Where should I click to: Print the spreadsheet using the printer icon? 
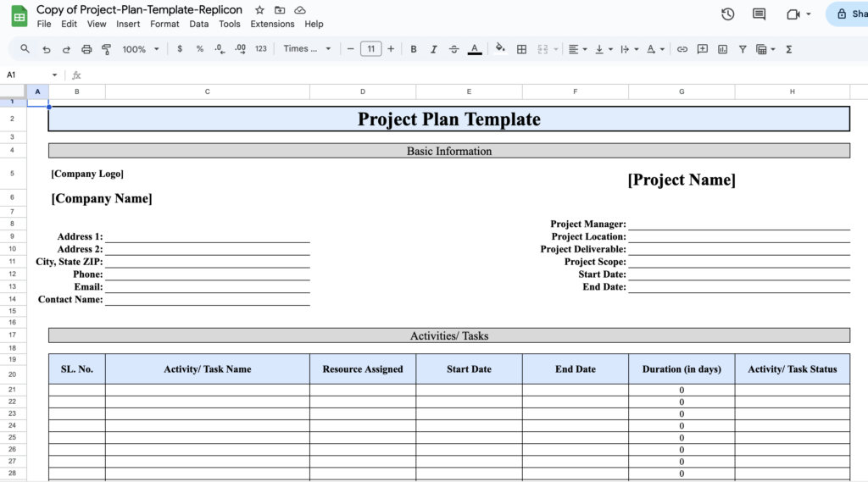tap(86, 49)
